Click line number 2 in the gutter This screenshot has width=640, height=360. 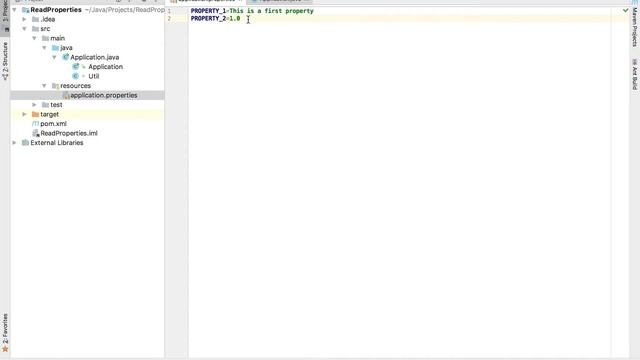coord(169,18)
